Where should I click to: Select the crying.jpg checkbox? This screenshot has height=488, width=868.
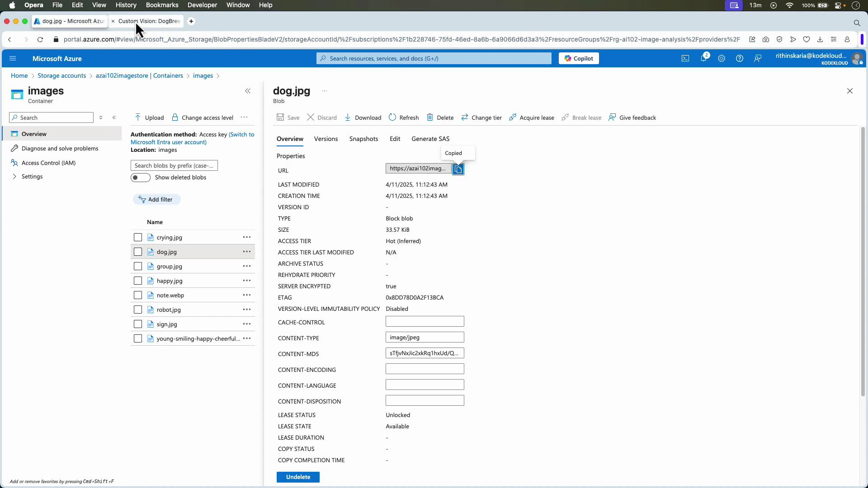click(138, 237)
